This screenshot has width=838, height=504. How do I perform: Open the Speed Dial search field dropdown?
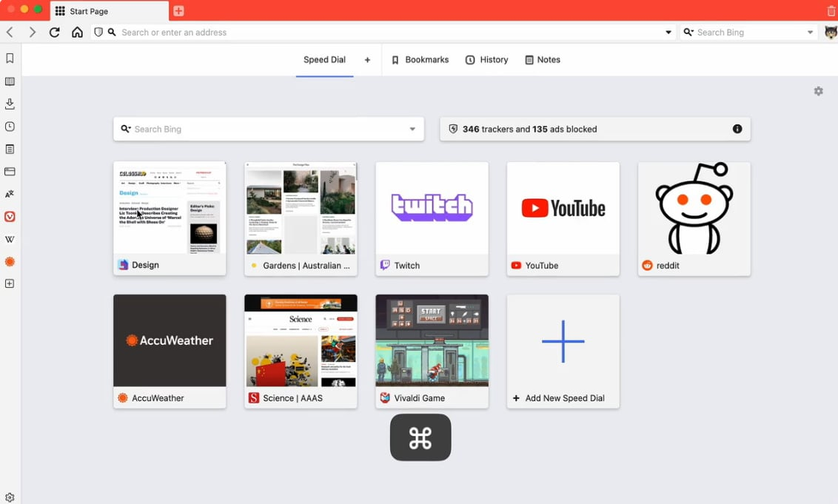click(x=412, y=130)
